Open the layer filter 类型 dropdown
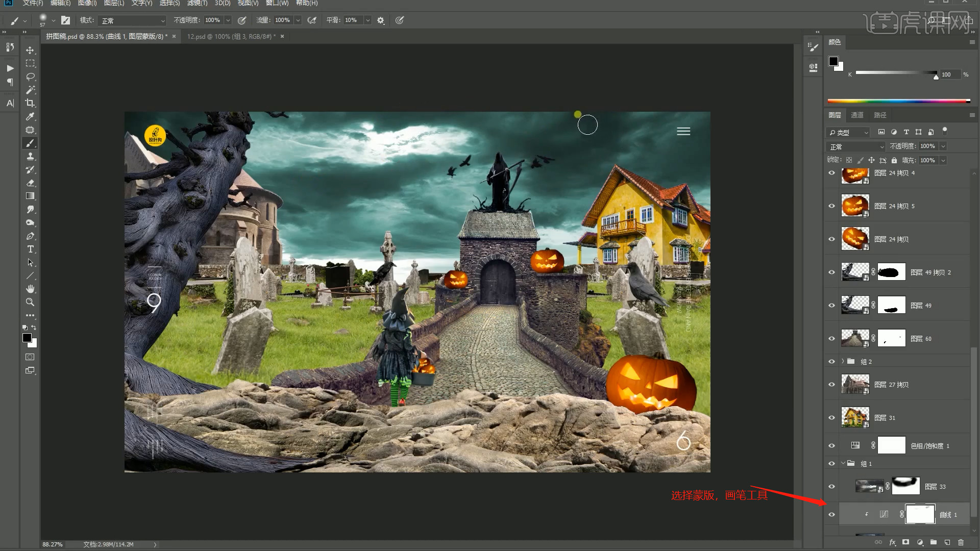980x551 pixels. click(848, 132)
